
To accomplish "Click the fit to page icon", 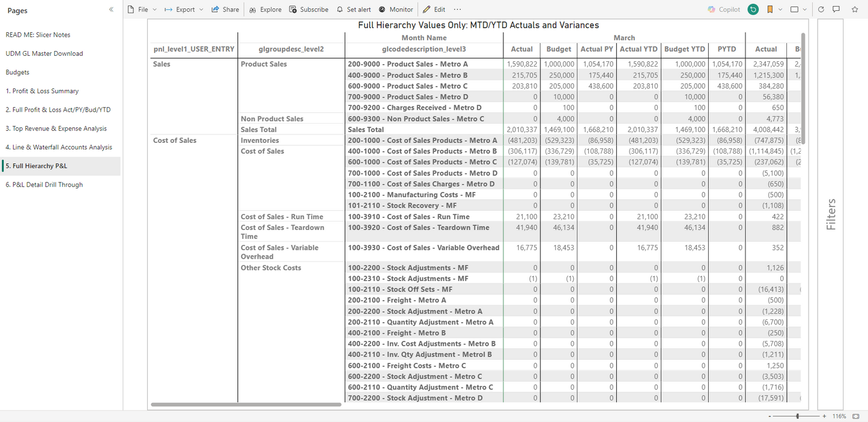I will tap(856, 416).
